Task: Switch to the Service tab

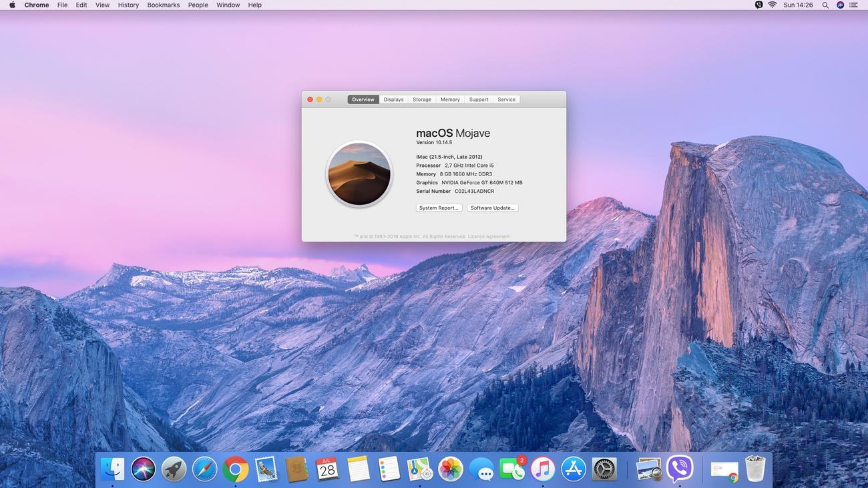Action: [x=507, y=99]
